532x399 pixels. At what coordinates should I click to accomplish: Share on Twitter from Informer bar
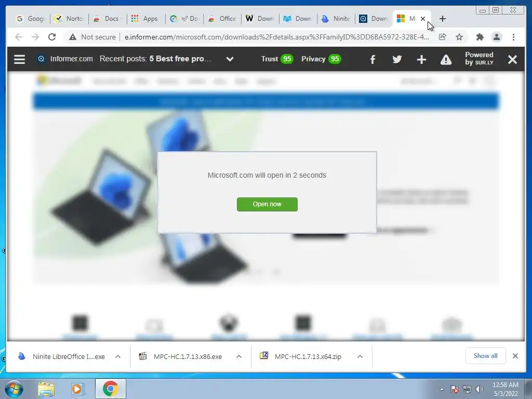pyautogui.click(x=397, y=59)
